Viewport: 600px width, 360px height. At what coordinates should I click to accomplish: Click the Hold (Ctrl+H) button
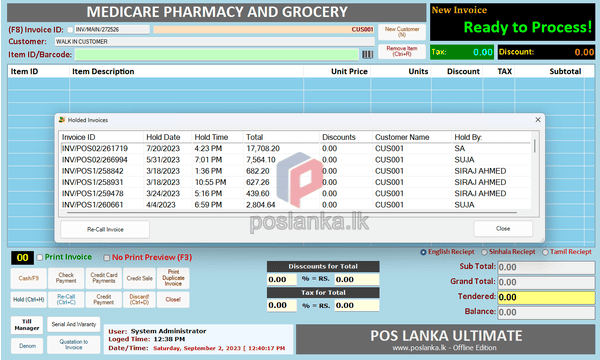tap(29, 300)
